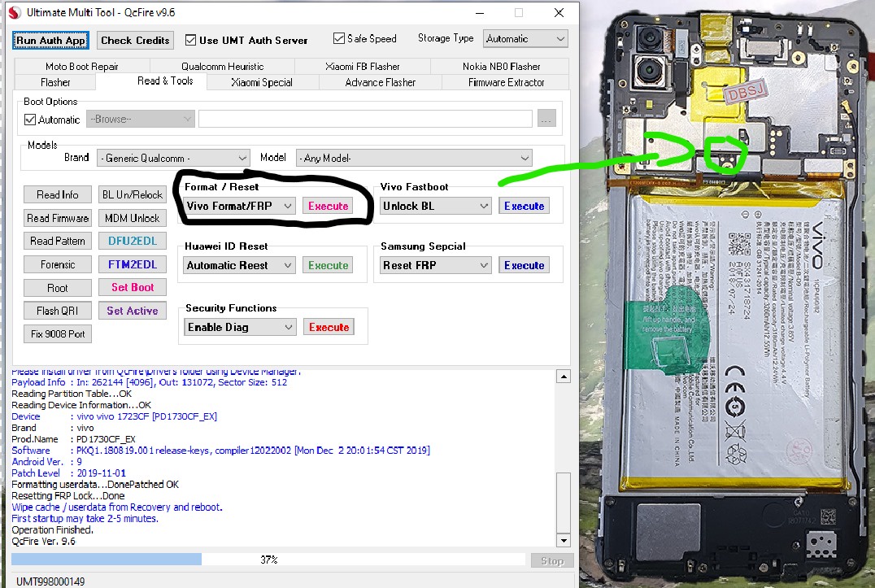Screen dimensions: 875x588
Task: Expand the Brand Generic Qualcomm dropdown
Action: click(x=172, y=158)
